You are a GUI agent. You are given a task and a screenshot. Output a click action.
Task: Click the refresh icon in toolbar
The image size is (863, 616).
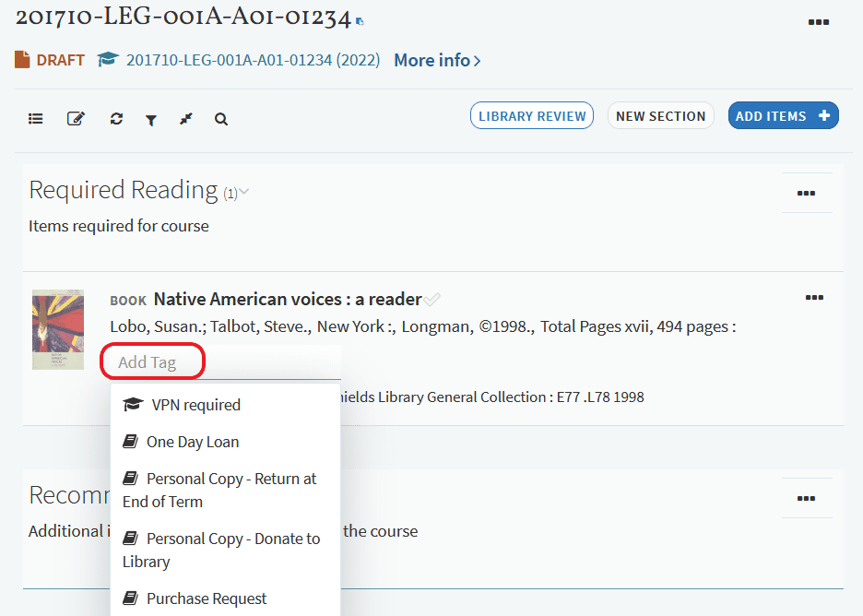pos(116,119)
